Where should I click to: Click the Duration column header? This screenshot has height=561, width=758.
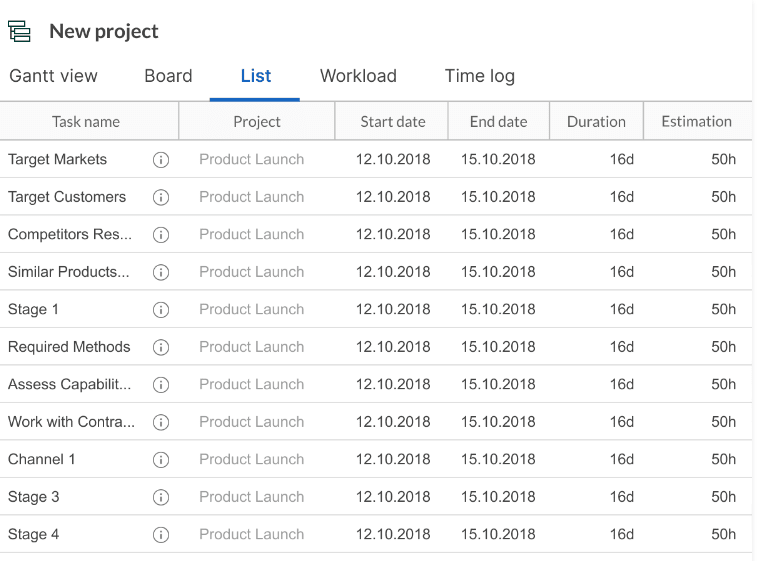596,121
